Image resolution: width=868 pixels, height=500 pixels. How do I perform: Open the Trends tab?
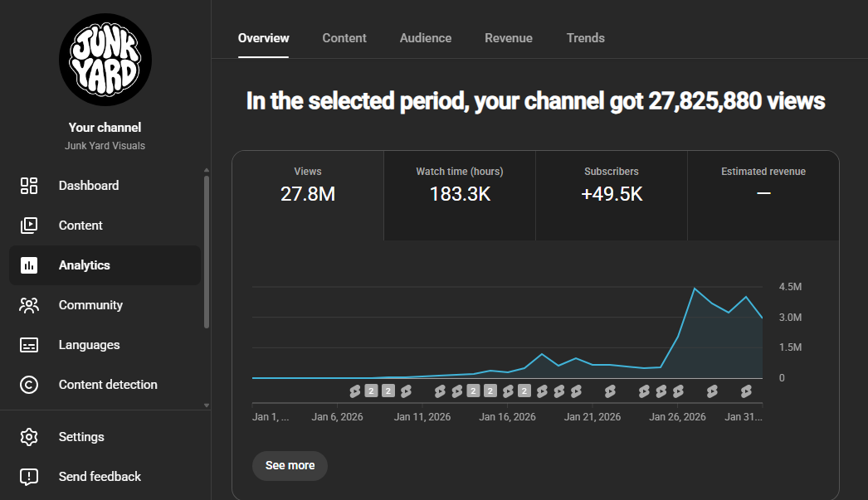586,38
